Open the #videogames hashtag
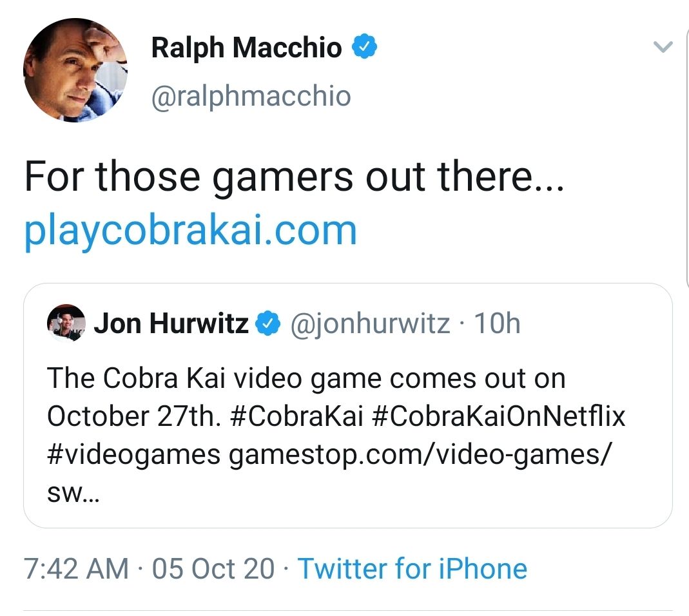This screenshot has height=616, width=689. click(133, 455)
